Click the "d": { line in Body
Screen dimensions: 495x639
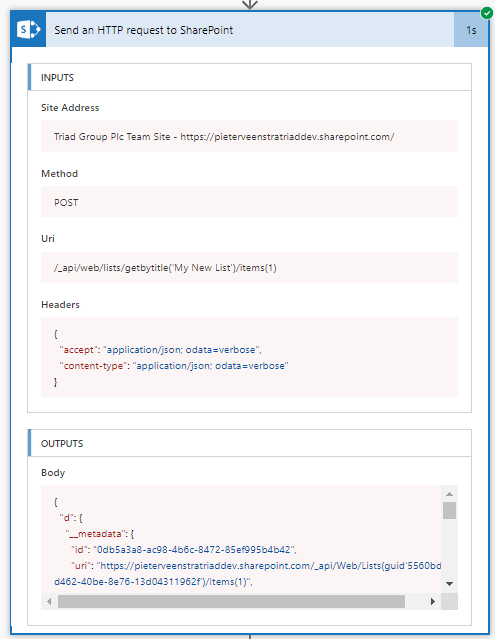tap(71, 518)
